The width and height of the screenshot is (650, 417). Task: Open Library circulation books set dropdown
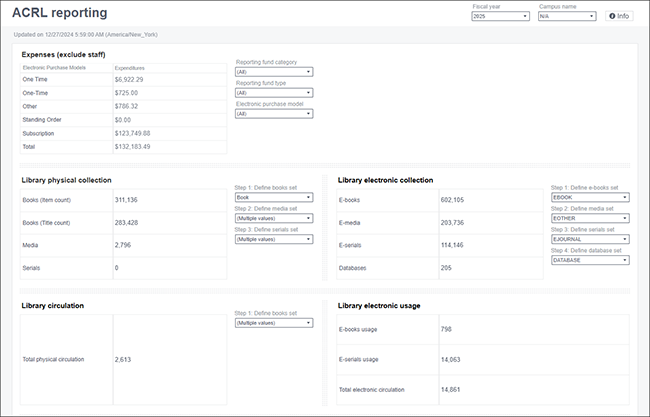coord(274,323)
